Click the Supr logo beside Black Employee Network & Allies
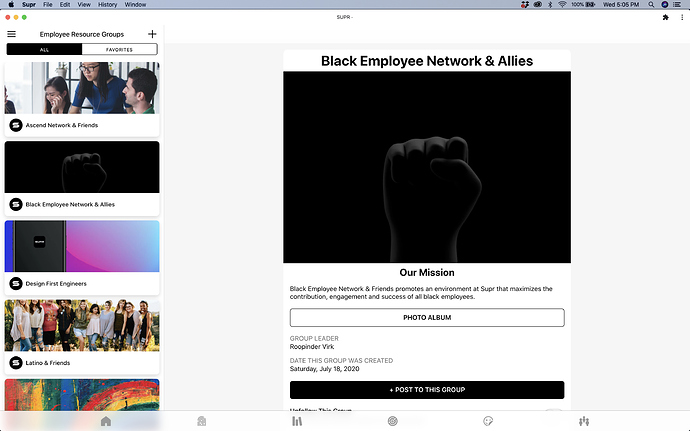Viewport: 690px width, 431px height. 16,204
